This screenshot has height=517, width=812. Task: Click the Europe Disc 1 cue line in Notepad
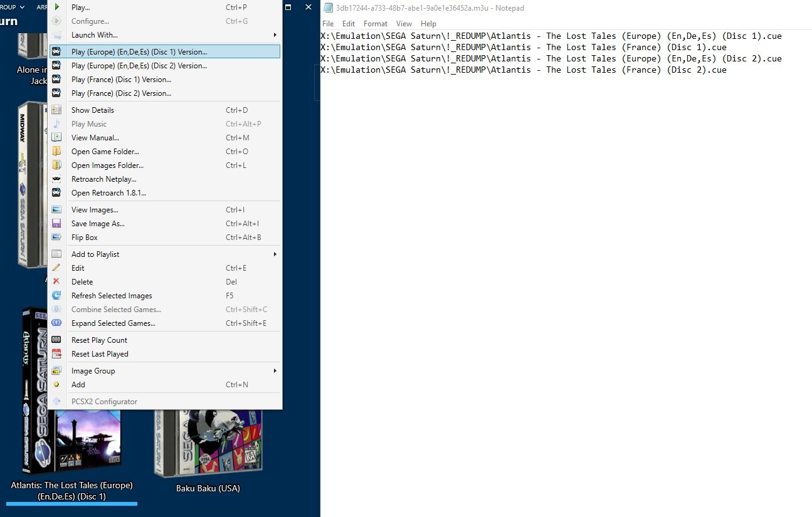551,36
